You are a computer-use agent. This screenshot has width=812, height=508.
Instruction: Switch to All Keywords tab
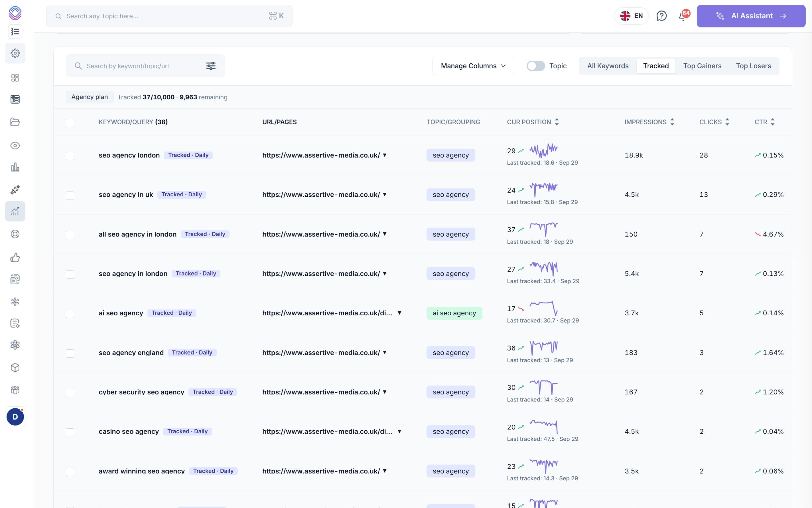[608, 66]
